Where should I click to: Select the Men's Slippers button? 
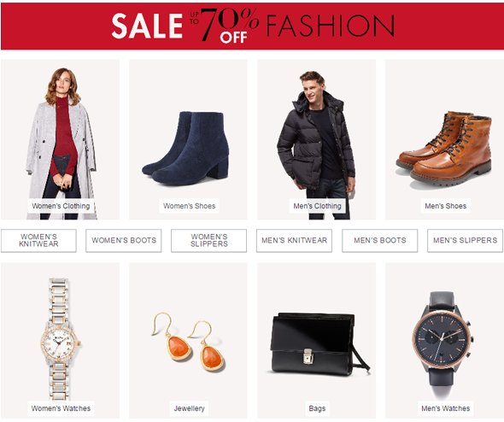click(x=465, y=240)
